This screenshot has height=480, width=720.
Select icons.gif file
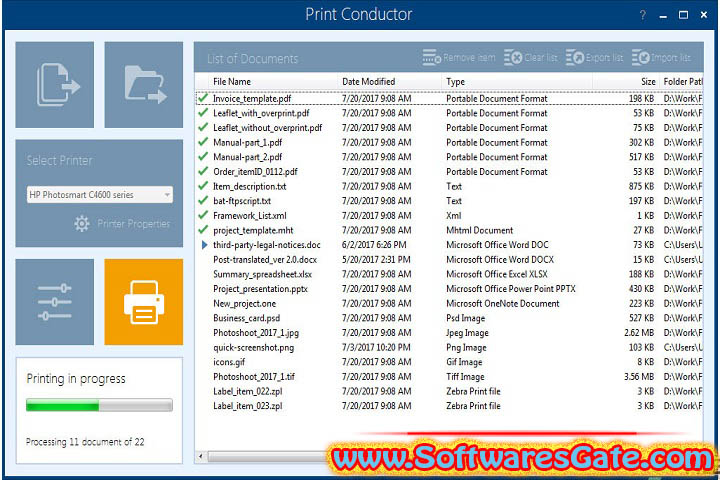[x=229, y=362]
